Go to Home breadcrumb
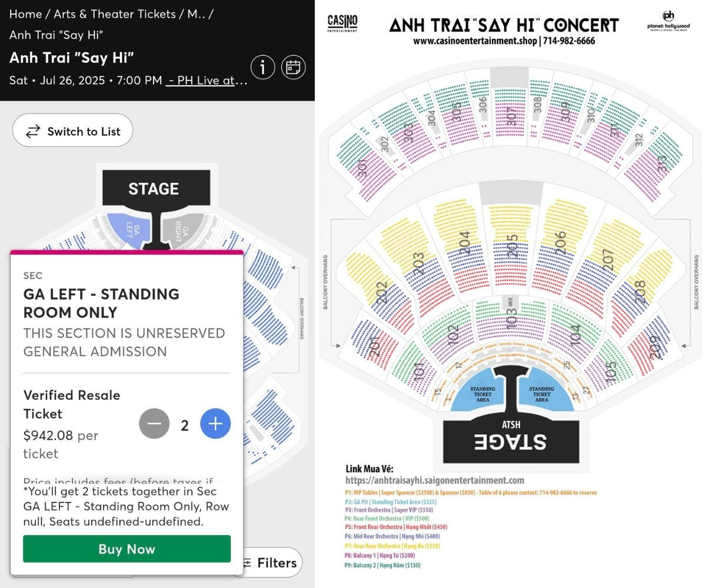Screen dimensions: 709x588 pyautogui.click(x=25, y=14)
